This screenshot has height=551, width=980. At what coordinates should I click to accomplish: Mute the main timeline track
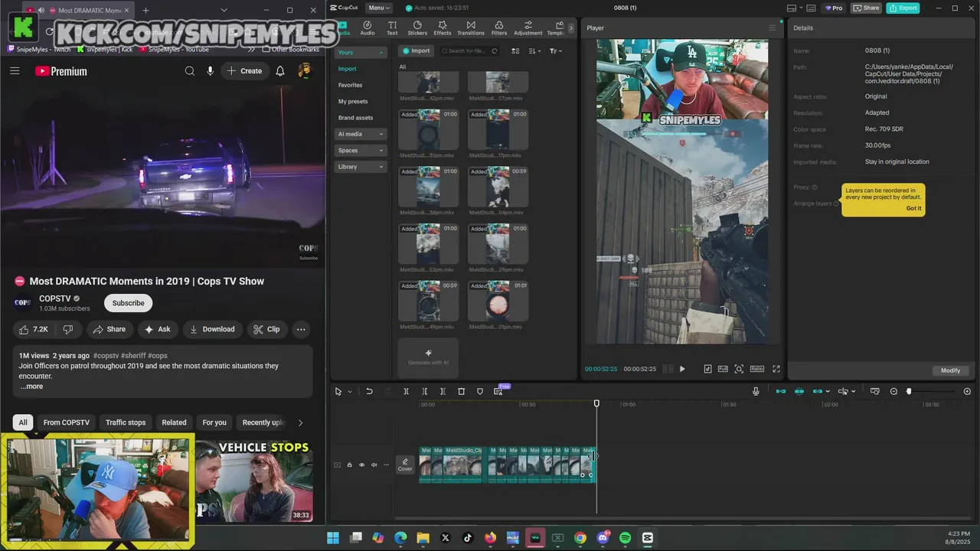pos(374,465)
